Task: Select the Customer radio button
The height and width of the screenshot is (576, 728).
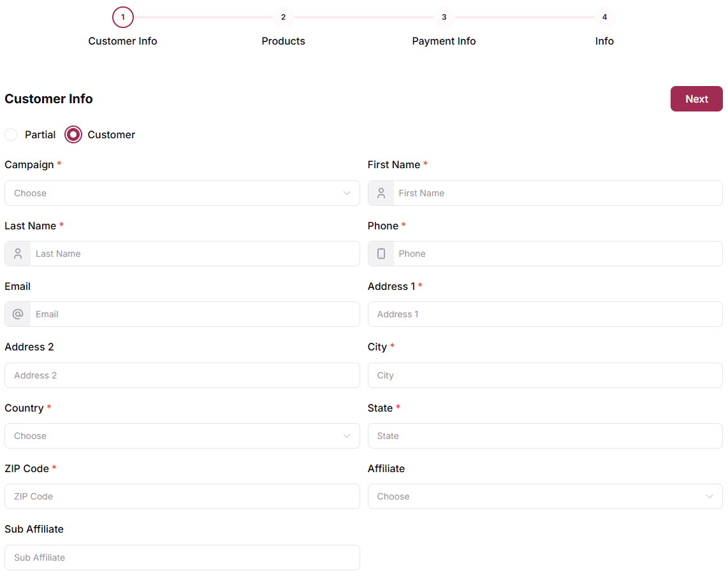Action: coord(73,134)
